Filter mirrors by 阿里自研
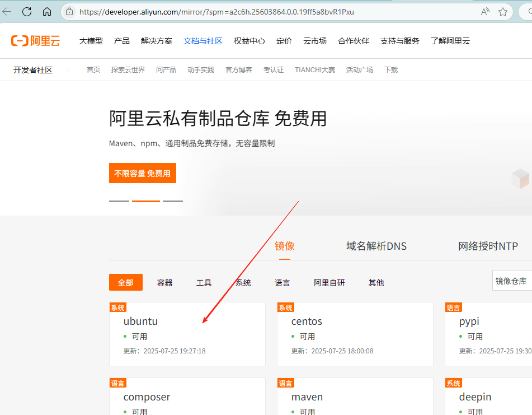 coord(329,283)
